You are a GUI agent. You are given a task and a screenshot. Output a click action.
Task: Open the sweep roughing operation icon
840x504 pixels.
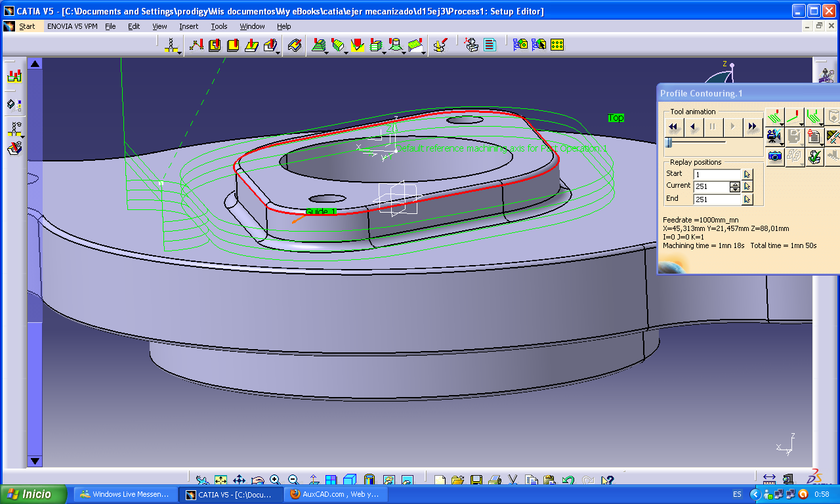pos(319,45)
